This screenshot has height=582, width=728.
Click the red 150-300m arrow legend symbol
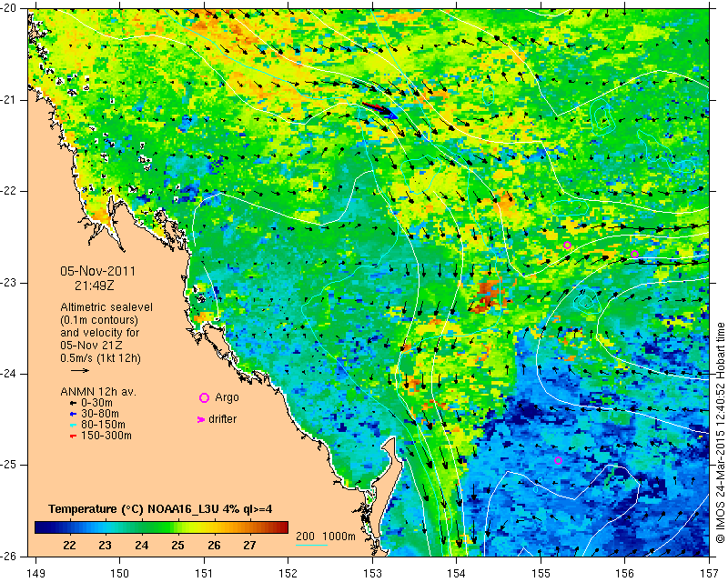73,436
